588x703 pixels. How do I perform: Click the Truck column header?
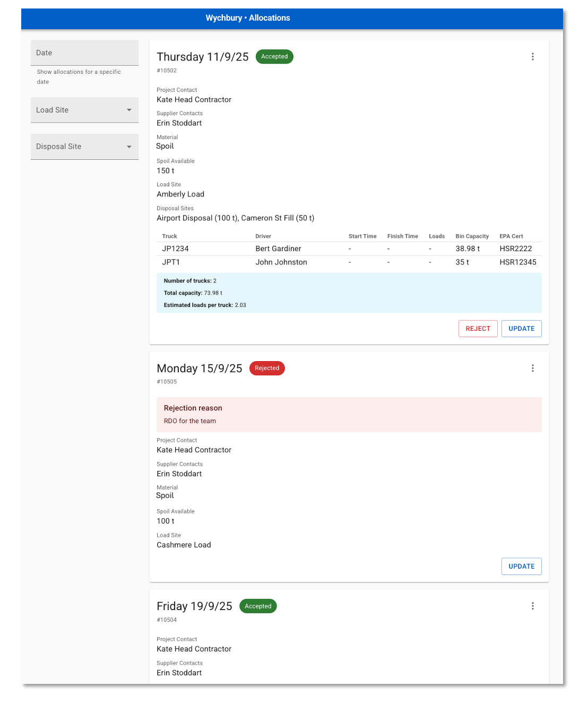click(x=169, y=236)
